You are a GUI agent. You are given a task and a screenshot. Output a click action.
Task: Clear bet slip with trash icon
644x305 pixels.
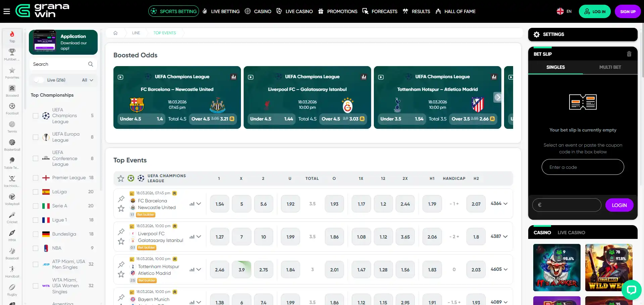(x=629, y=54)
